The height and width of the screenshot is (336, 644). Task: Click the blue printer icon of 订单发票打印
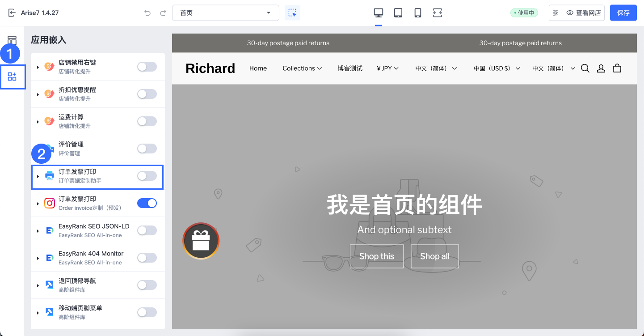click(49, 176)
